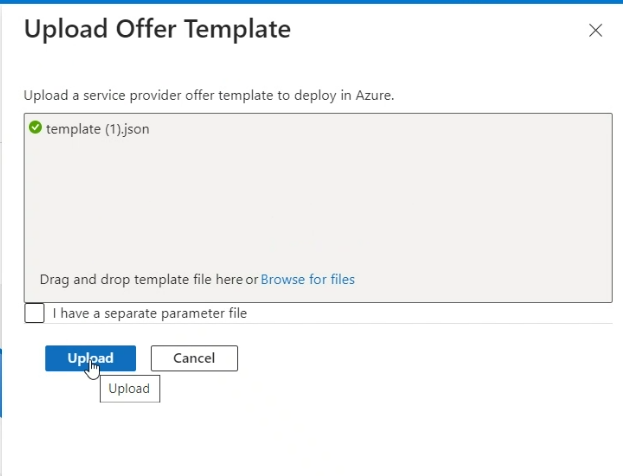Open Browse for files link
623x476 pixels.
click(308, 279)
